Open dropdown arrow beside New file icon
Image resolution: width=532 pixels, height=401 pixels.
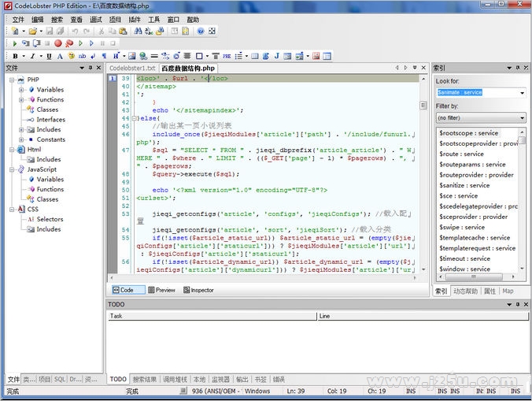point(24,32)
